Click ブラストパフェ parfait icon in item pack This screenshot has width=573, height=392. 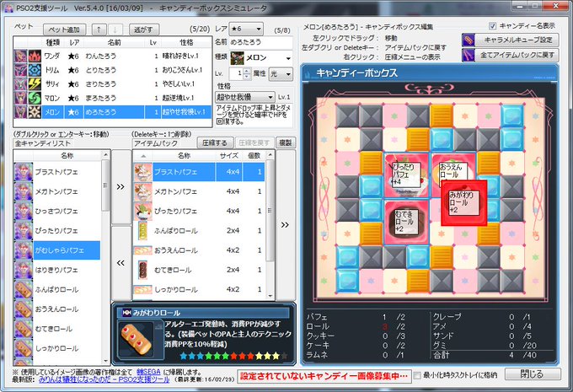143,172
